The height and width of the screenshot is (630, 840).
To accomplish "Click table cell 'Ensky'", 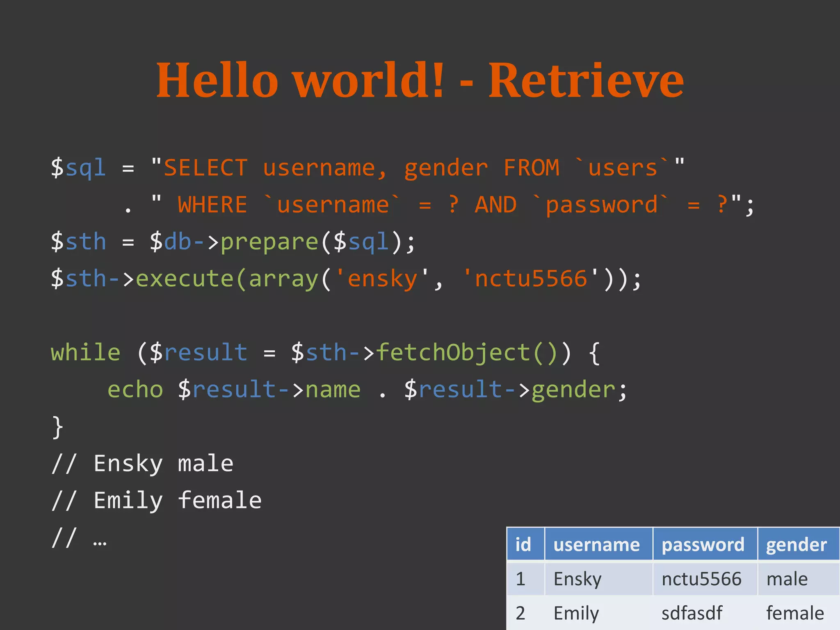I will 598,579.
